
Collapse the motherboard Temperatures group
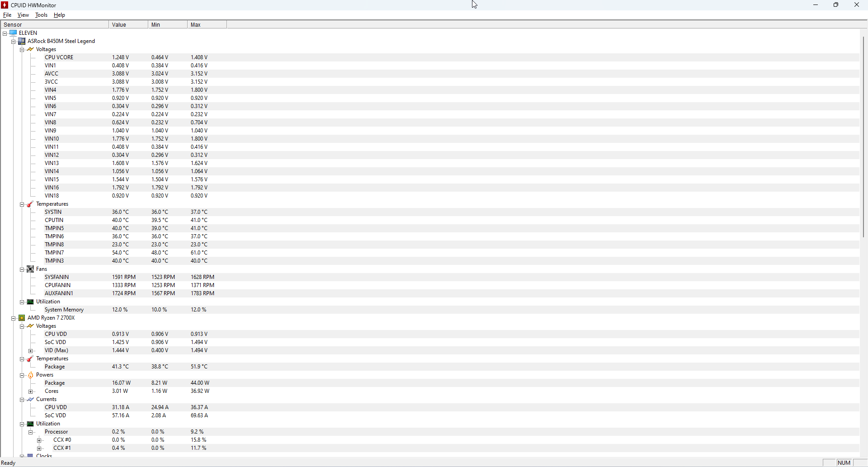(x=22, y=204)
